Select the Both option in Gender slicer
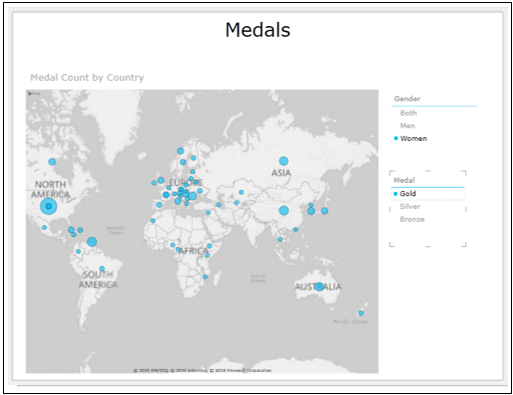The width and height of the screenshot is (513, 395). pos(408,113)
